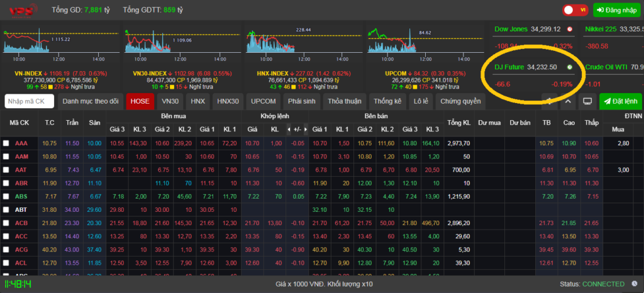644x293 pixels.
Task: Click the Mã CK column header
Action: pos(19,123)
